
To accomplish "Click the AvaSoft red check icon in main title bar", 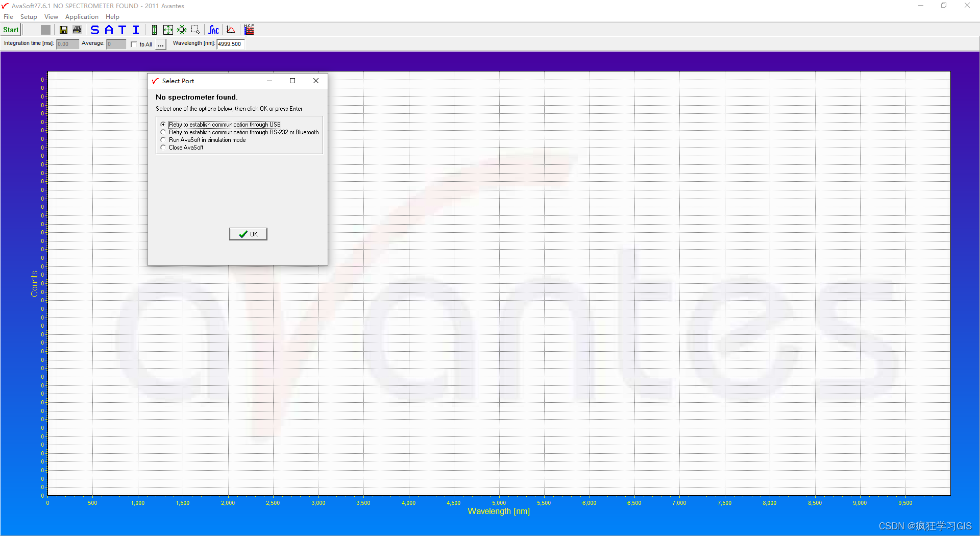I will click(x=5, y=6).
